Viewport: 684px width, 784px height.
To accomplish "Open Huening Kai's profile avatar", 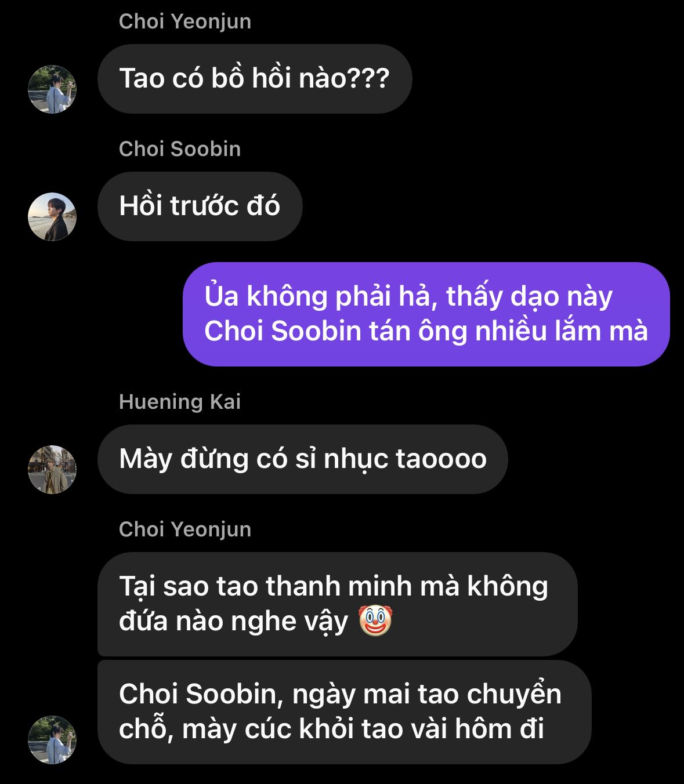I will pos(52,470).
